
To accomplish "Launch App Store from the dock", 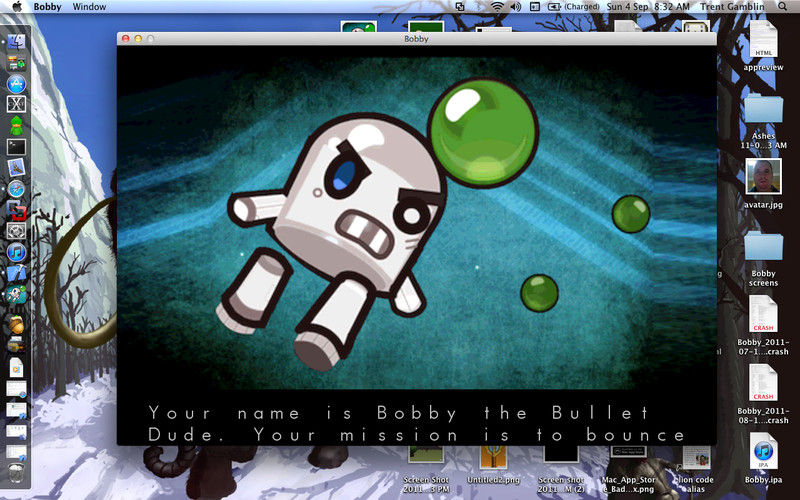I will point(15,84).
